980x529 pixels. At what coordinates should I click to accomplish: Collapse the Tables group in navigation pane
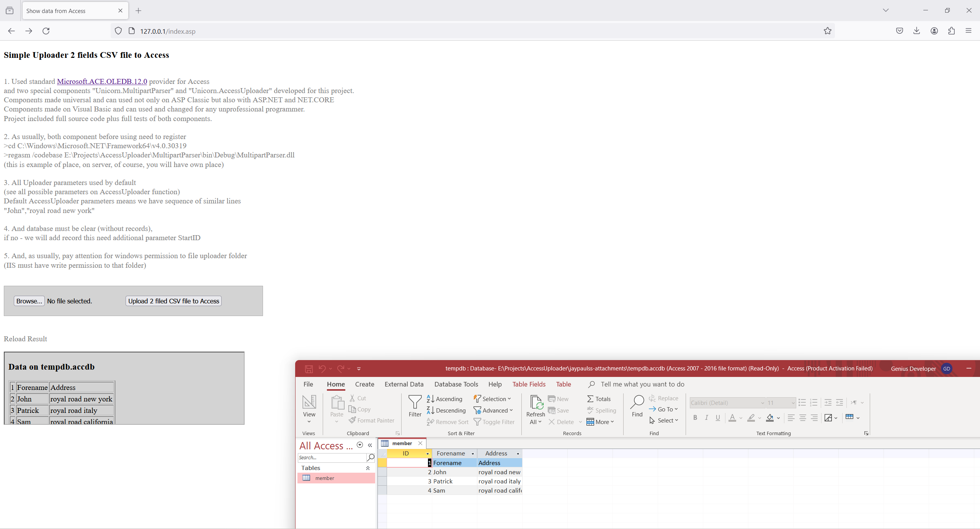pyautogui.click(x=367, y=468)
